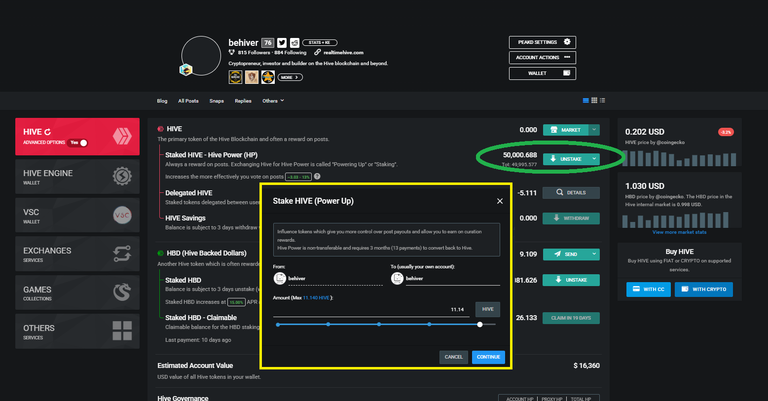Set slider to the middle 50% dot
Image resolution: width=768 pixels, height=401 pixels.
[x=379, y=324]
